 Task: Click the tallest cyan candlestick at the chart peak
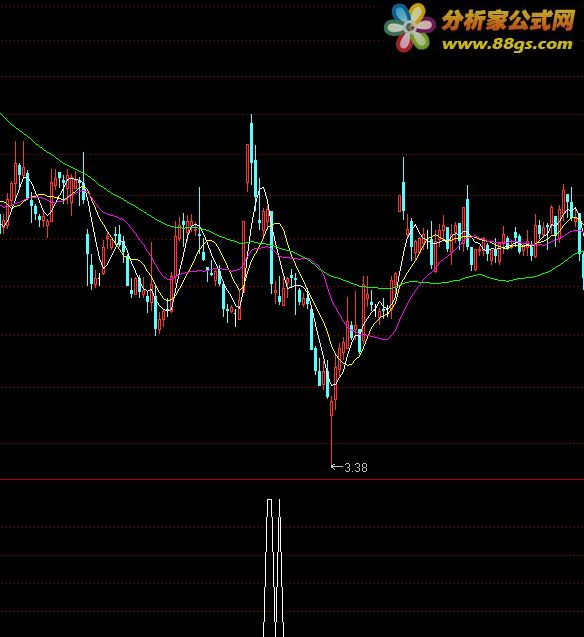click(251, 149)
